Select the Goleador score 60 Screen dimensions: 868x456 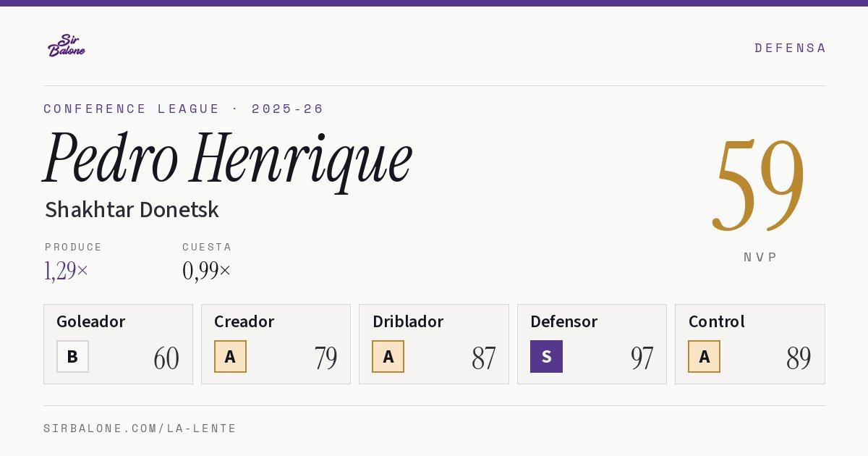(166, 358)
